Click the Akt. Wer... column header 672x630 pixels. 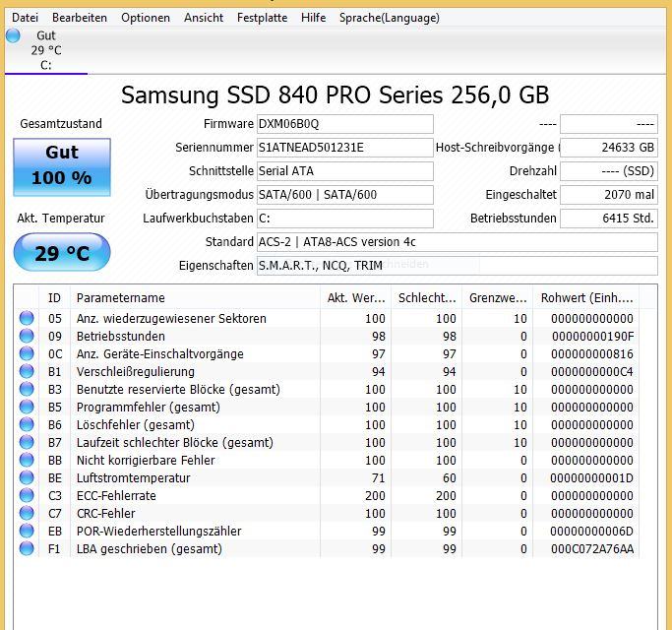[x=355, y=297]
